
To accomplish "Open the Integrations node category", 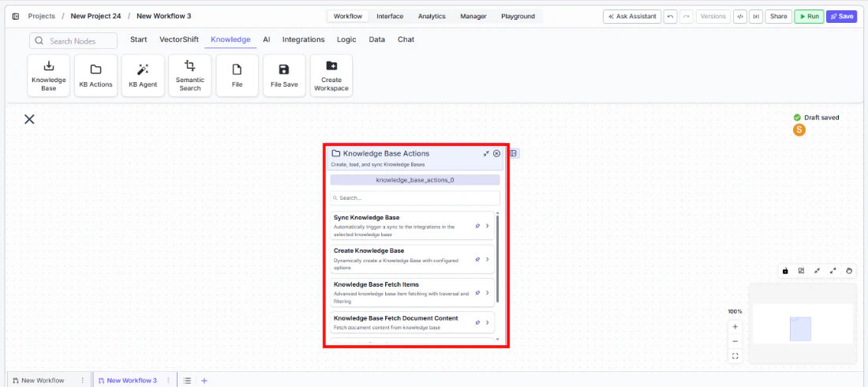I will tap(303, 39).
